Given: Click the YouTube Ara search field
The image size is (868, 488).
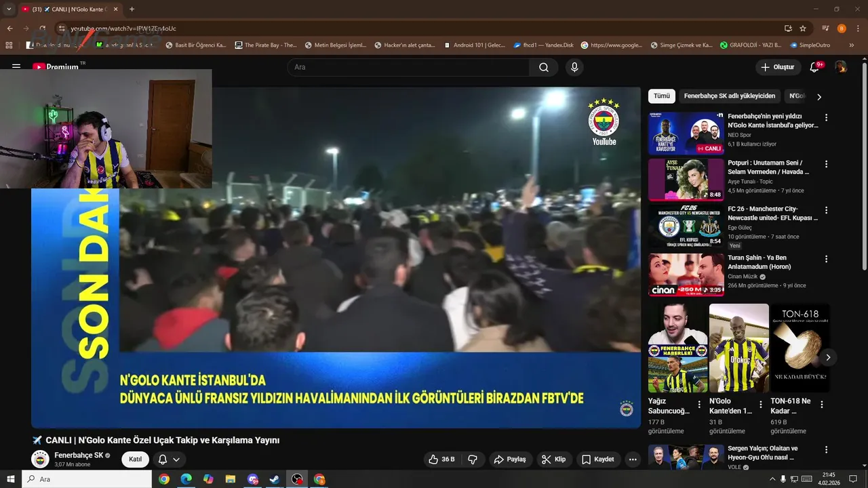Looking at the screenshot, I should point(408,67).
